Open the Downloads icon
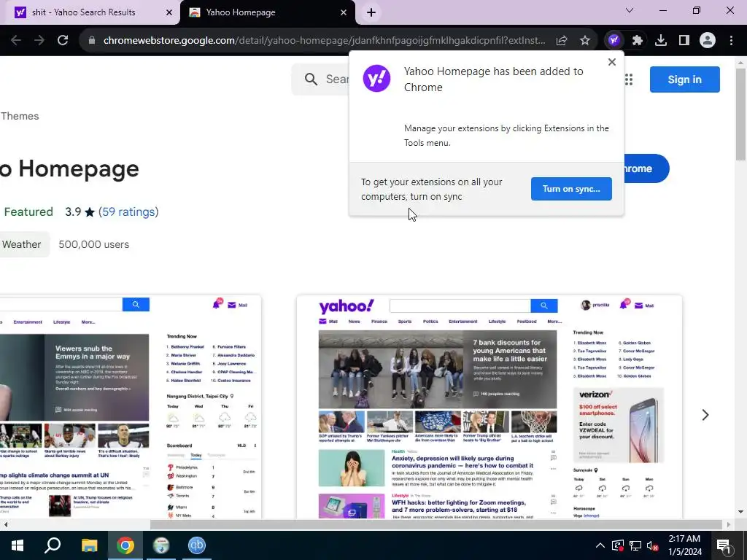 pos(661,41)
